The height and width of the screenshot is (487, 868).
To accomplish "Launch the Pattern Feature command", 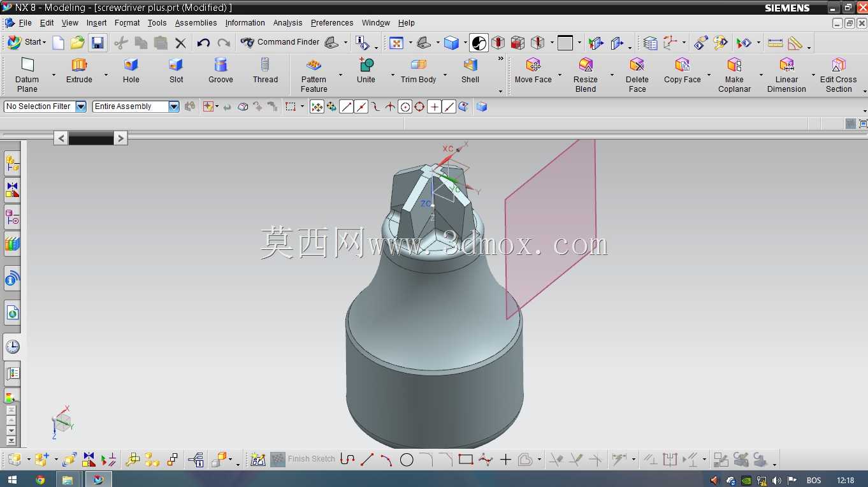I will pos(314,75).
